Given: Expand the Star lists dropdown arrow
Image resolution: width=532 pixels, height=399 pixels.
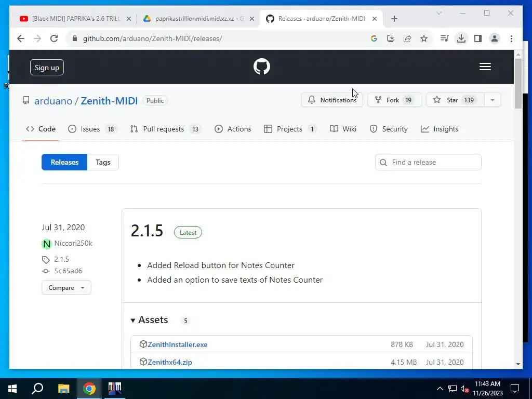Looking at the screenshot, I should [x=493, y=100].
